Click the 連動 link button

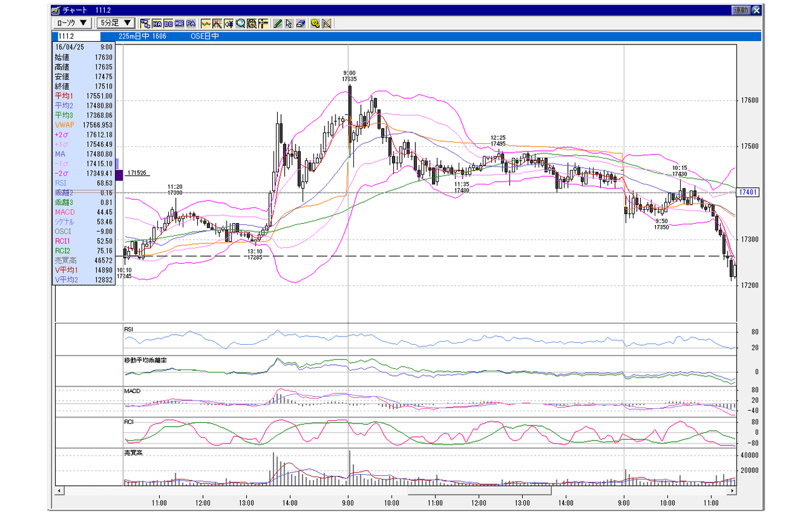point(740,10)
